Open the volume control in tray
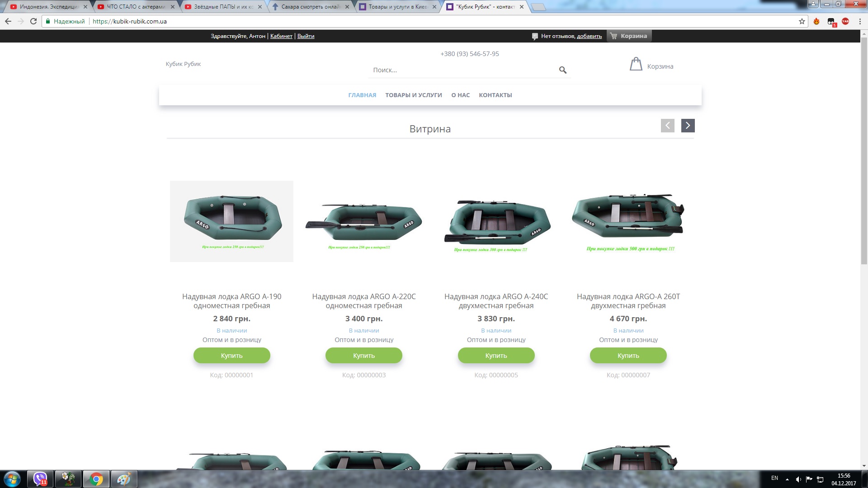This screenshot has width=868, height=488. [x=798, y=479]
